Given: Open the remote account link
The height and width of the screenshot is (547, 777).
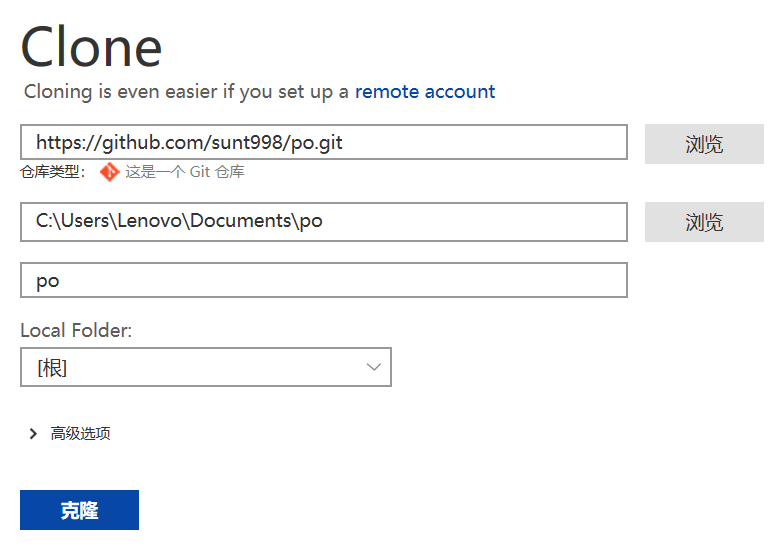Looking at the screenshot, I should tap(425, 92).
